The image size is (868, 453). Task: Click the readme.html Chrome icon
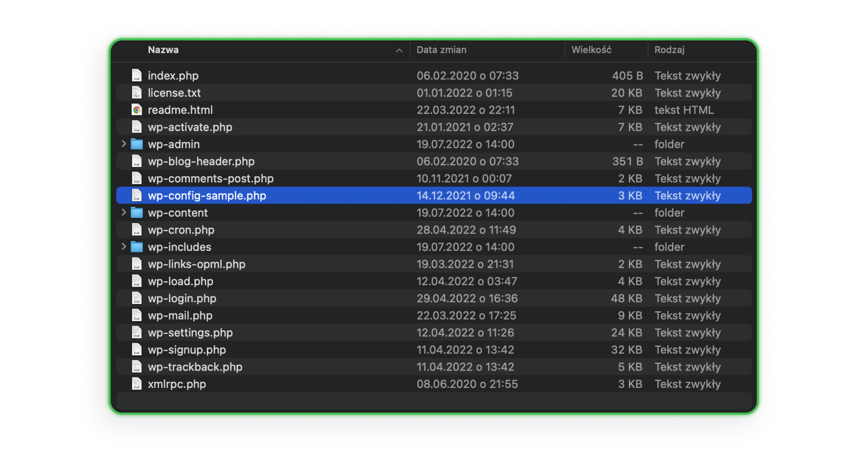pyautogui.click(x=137, y=110)
